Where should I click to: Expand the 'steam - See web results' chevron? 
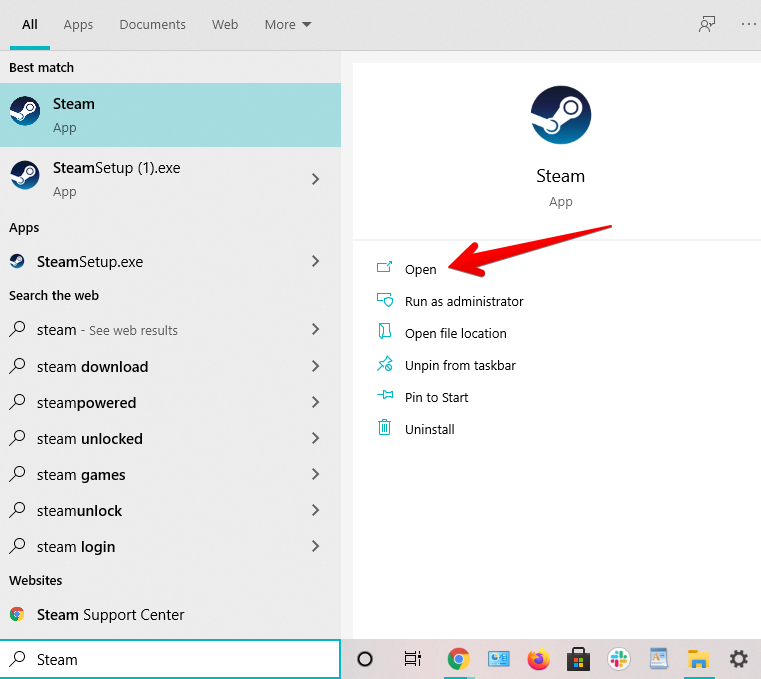tap(315, 329)
